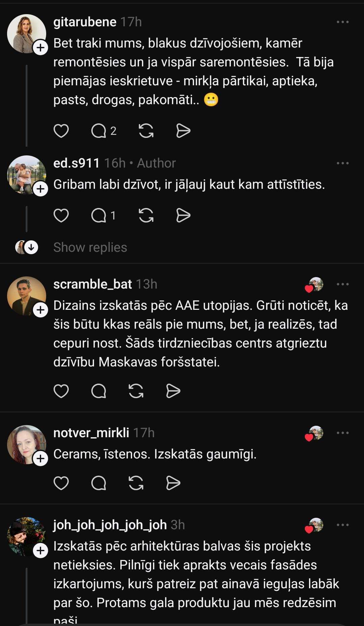The width and height of the screenshot is (364, 626).
Task: Open more options for ed.s911's reply
Action: 342,163
